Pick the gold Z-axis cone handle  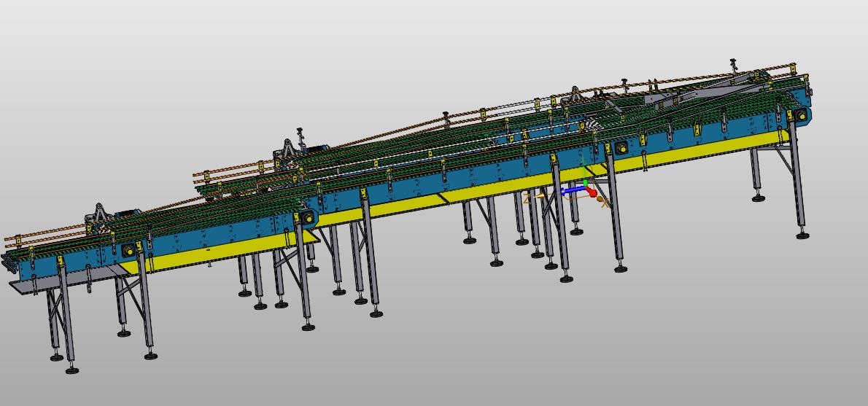(539, 196)
